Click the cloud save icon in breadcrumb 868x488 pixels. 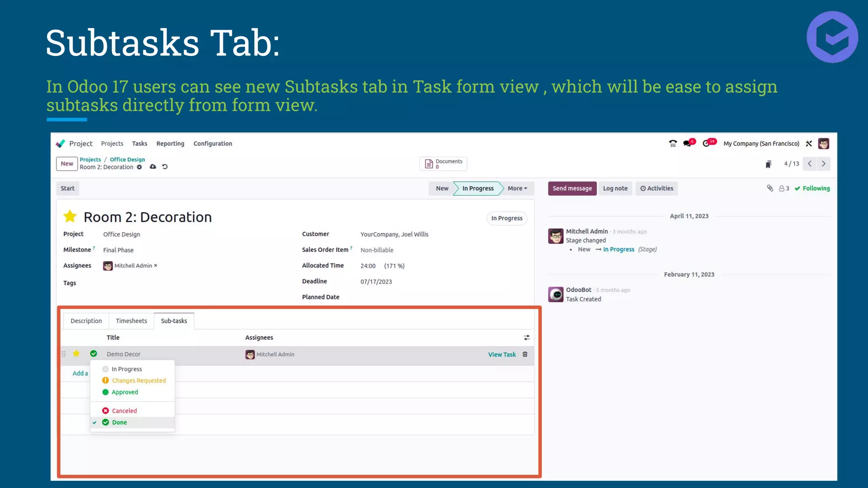tap(153, 167)
